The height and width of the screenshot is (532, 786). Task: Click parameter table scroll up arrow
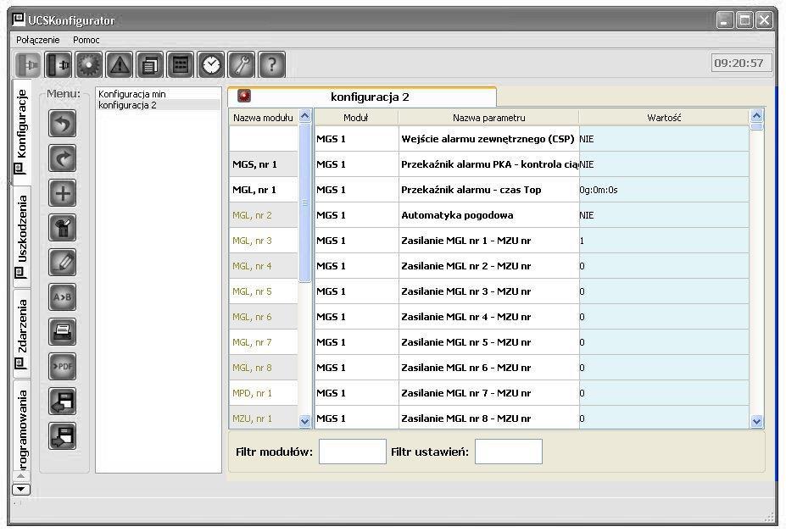[756, 116]
